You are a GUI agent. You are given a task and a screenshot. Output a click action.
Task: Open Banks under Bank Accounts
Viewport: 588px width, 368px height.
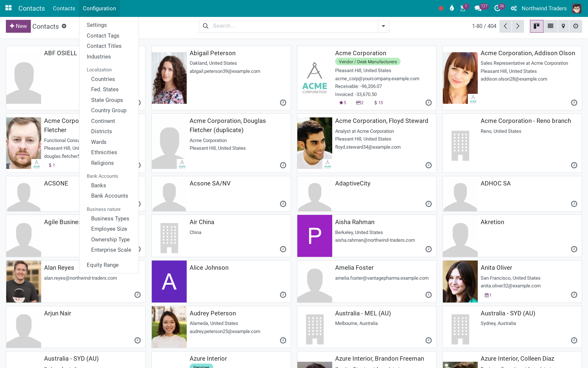coord(98,185)
